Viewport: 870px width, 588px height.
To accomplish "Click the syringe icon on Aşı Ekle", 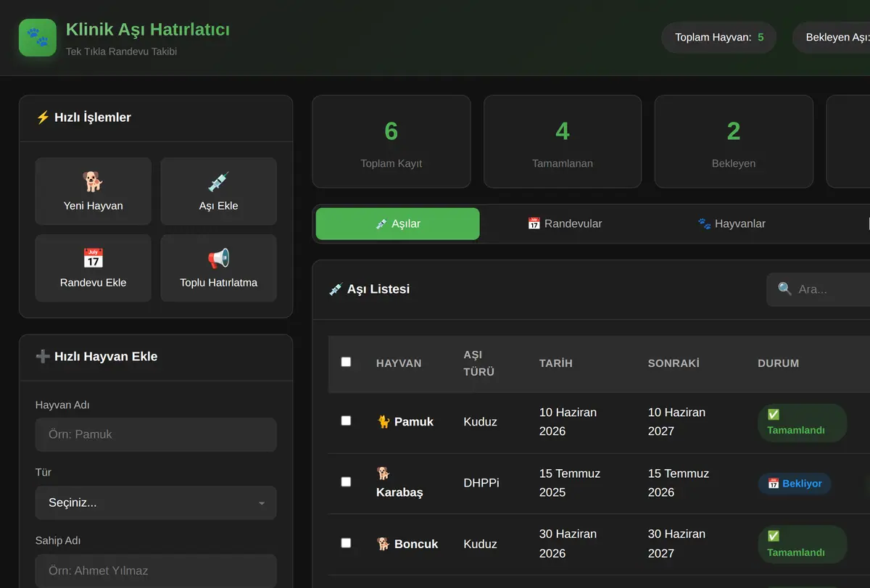I will (218, 181).
